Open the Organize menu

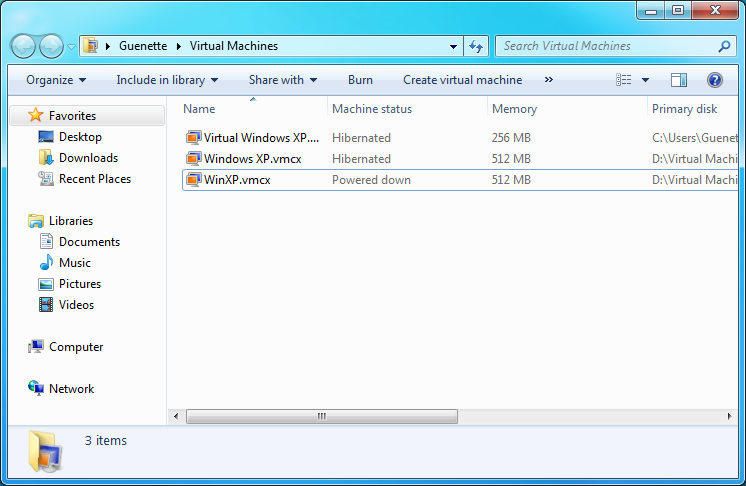56,80
